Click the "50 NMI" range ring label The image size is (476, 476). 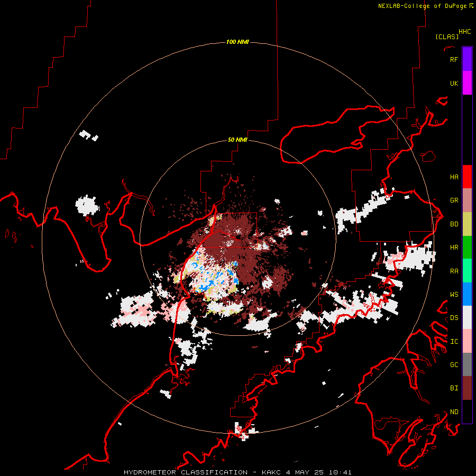237,140
